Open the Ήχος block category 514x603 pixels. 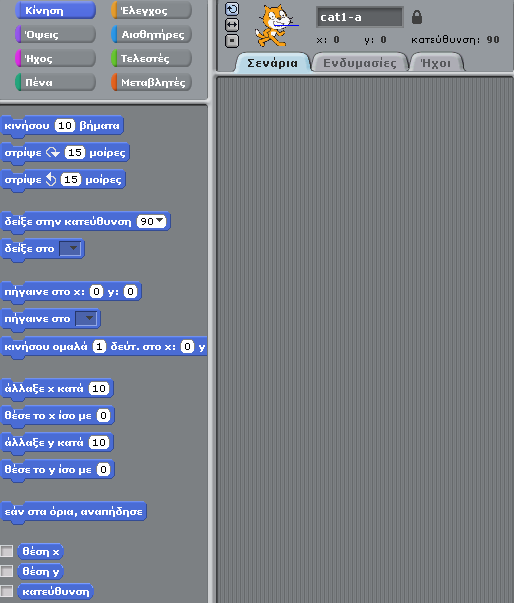pos(55,58)
